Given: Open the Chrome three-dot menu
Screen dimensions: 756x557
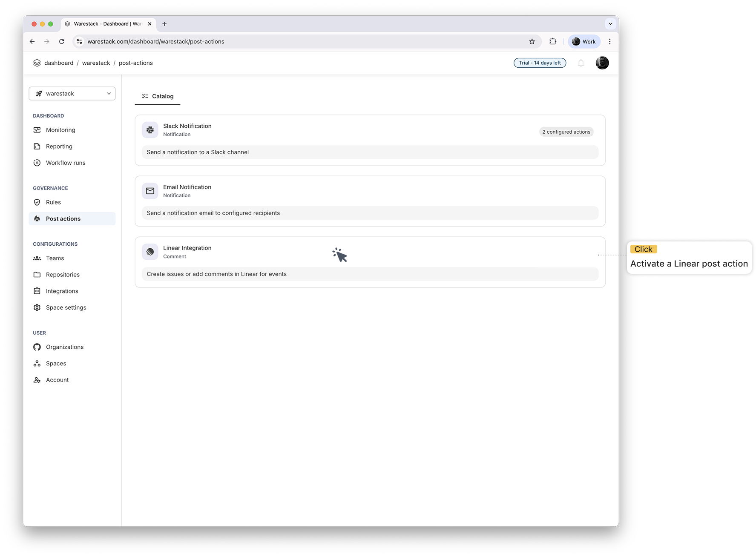Looking at the screenshot, I should 609,41.
